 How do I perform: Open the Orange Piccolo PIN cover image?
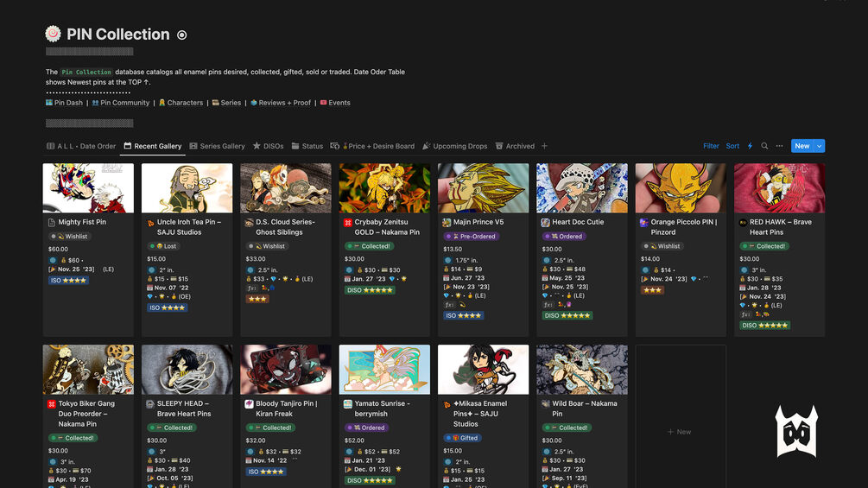[681, 188]
